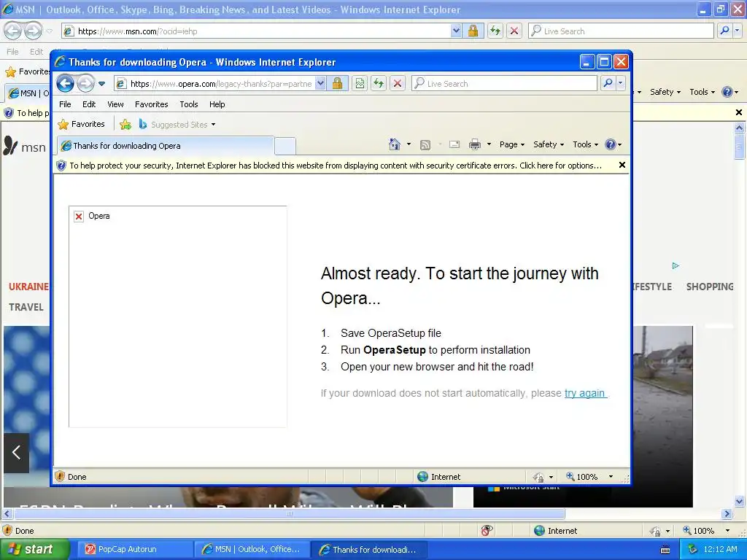Click the TRAVEL link on the MSN page
747x560 pixels.
click(26, 307)
